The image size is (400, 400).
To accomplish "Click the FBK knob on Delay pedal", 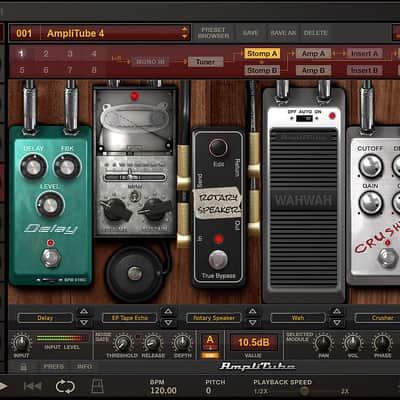I will tap(67, 166).
